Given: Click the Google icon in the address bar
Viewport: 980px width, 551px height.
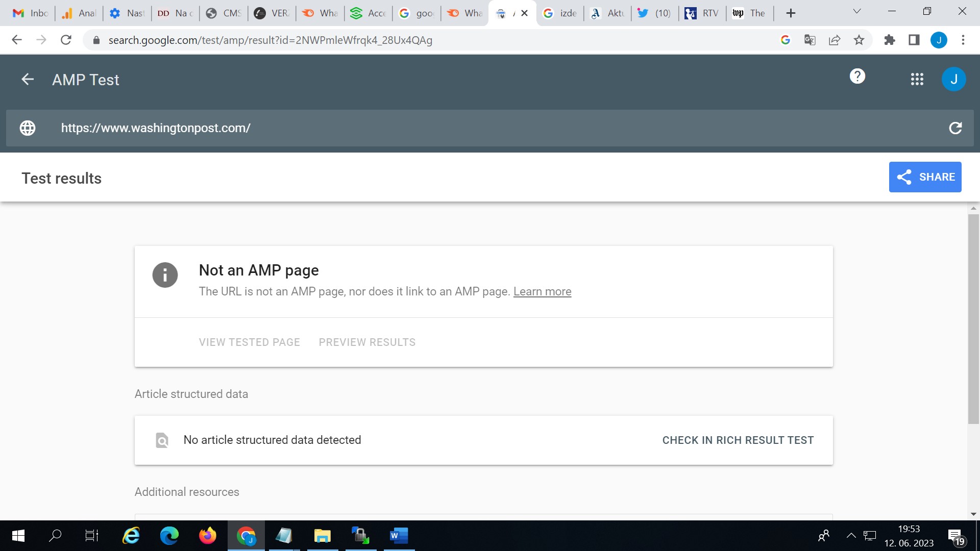Looking at the screenshot, I should [786, 40].
